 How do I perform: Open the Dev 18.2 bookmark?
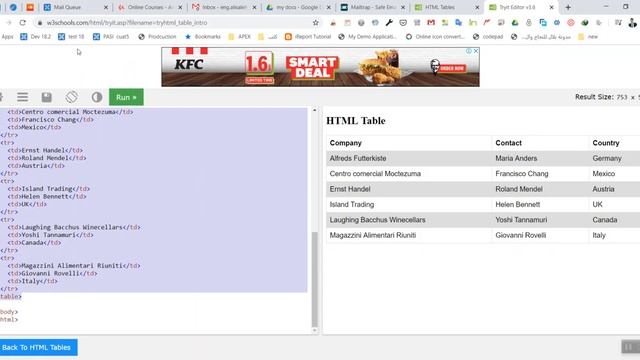pyautogui.click(x=36, y=37)
